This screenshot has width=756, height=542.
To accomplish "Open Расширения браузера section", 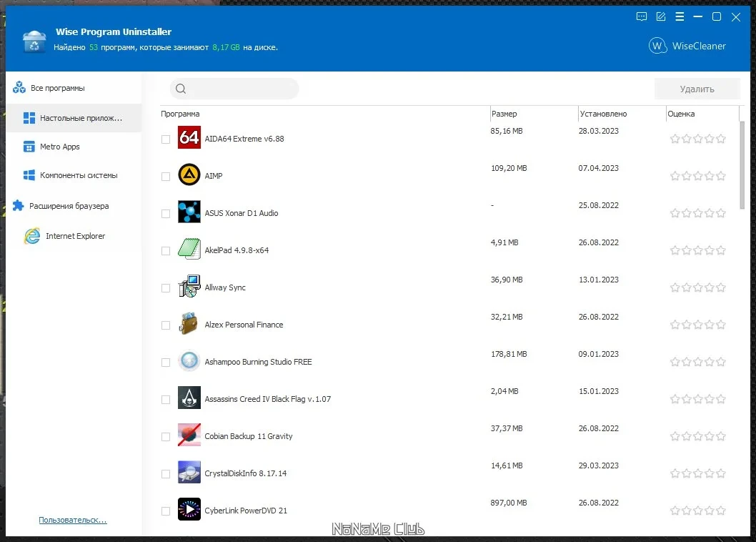I will 74,206.
